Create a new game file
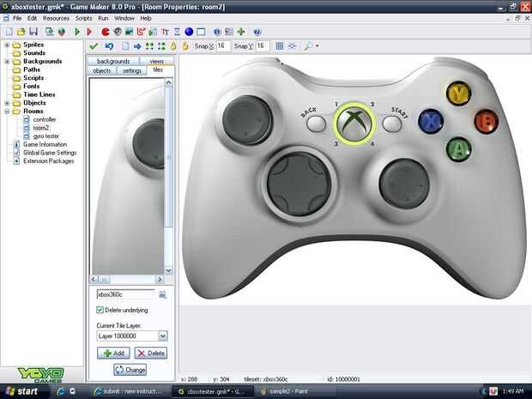 (9, 32)
